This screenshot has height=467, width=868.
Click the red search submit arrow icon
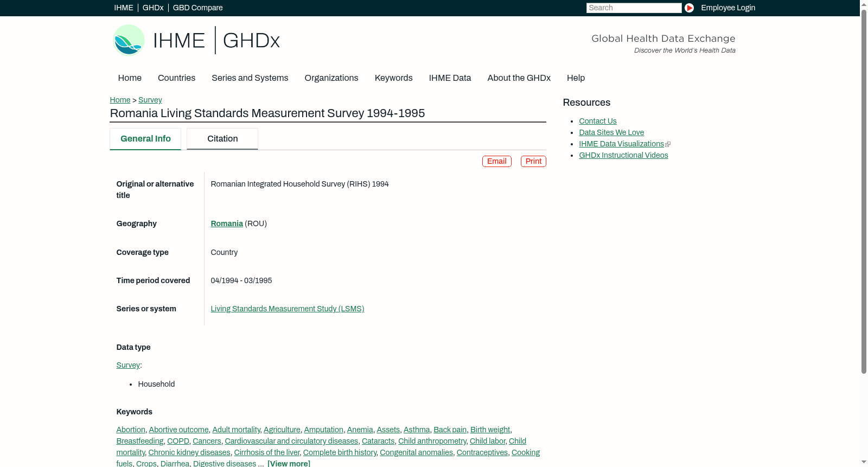tap(689, 8)
